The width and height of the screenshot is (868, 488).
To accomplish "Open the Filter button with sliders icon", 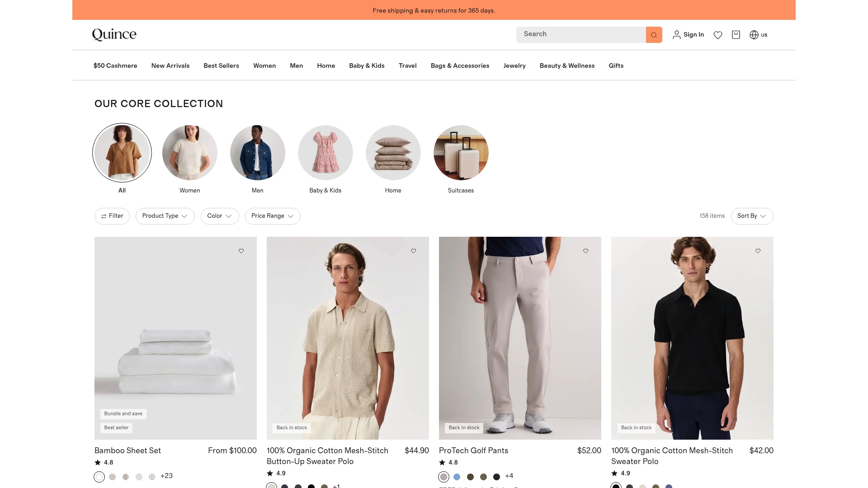I will pyautogui.click(x=112, y=216).
